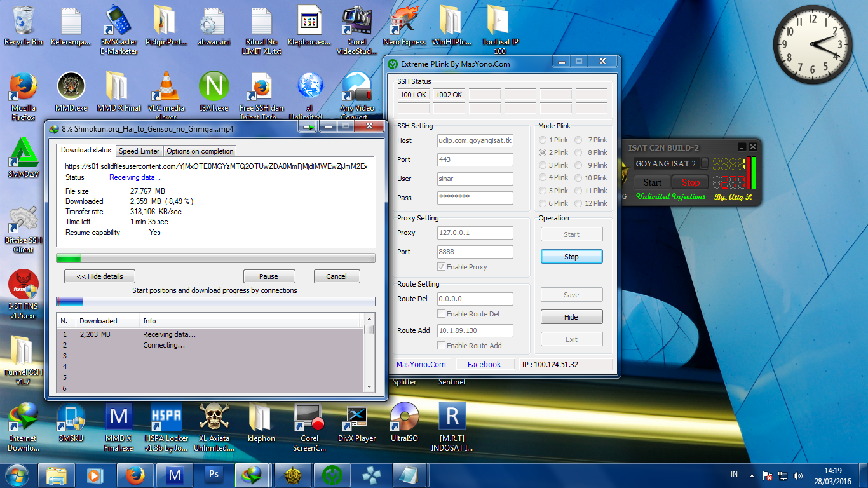868x488 pixels.
Task: Click the Hide button in Extreme PLink
Action: pyautogui.click(x=571, y=317)
